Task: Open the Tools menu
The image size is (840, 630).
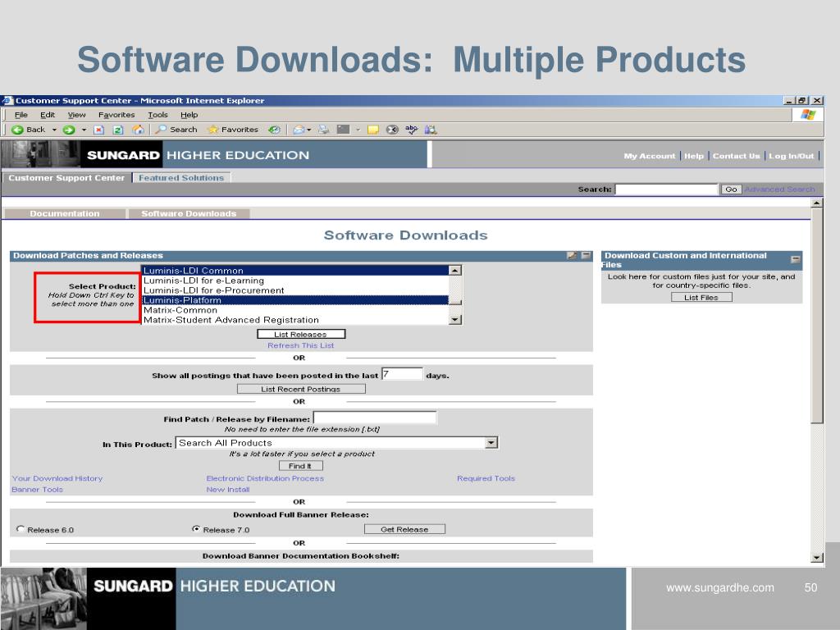Action: coord(158,115)
